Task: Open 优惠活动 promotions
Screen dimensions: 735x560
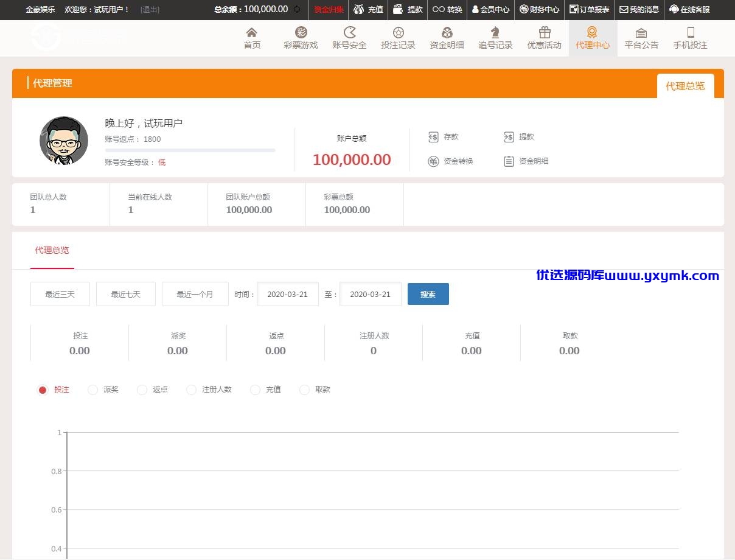Action: (545, 38)
